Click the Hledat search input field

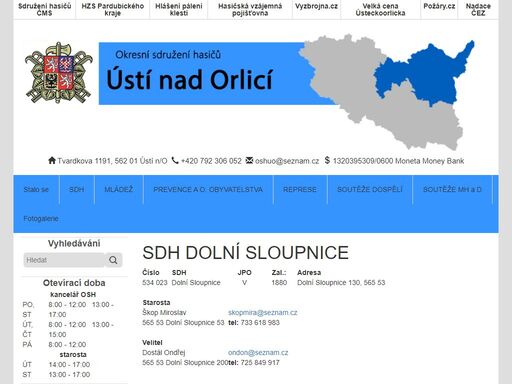coord(64,260)
